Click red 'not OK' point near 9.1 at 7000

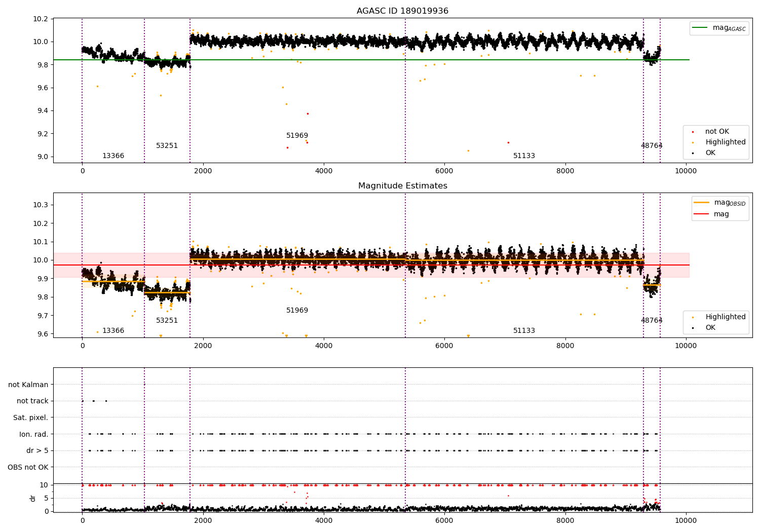(x=508, y=142)
